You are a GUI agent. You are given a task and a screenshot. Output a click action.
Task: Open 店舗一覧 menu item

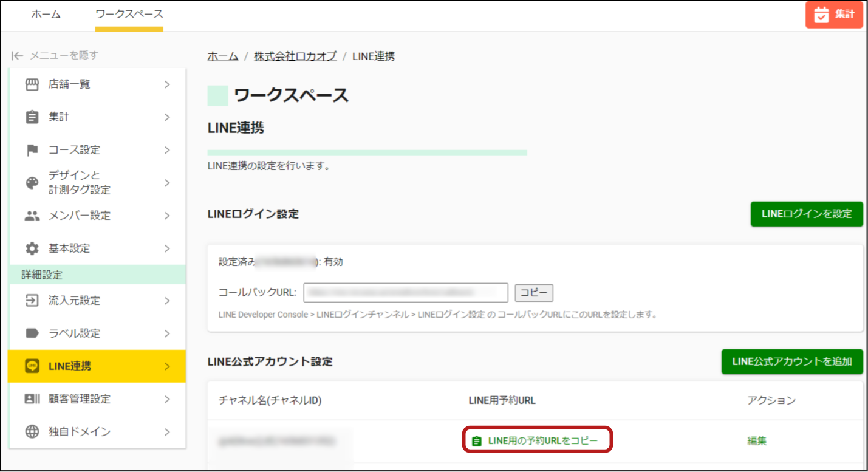[x=97, y=84]
